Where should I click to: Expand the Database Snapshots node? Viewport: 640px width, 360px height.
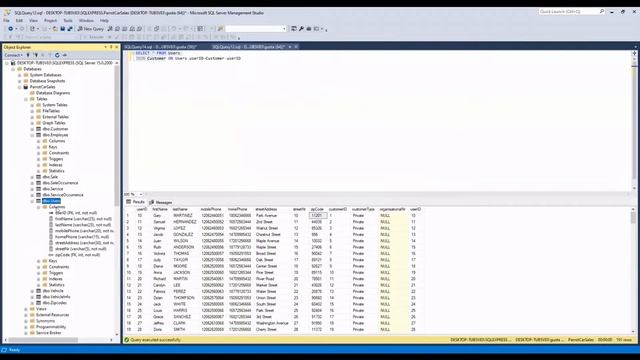click(x=19, y=81)
